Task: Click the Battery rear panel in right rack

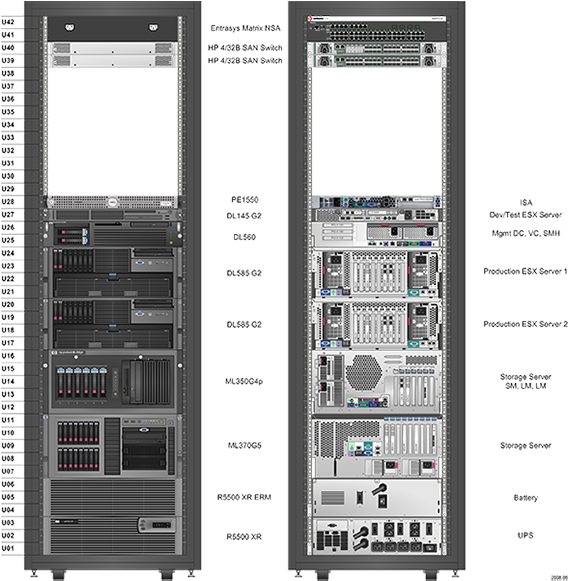Action: click(377, 497)
